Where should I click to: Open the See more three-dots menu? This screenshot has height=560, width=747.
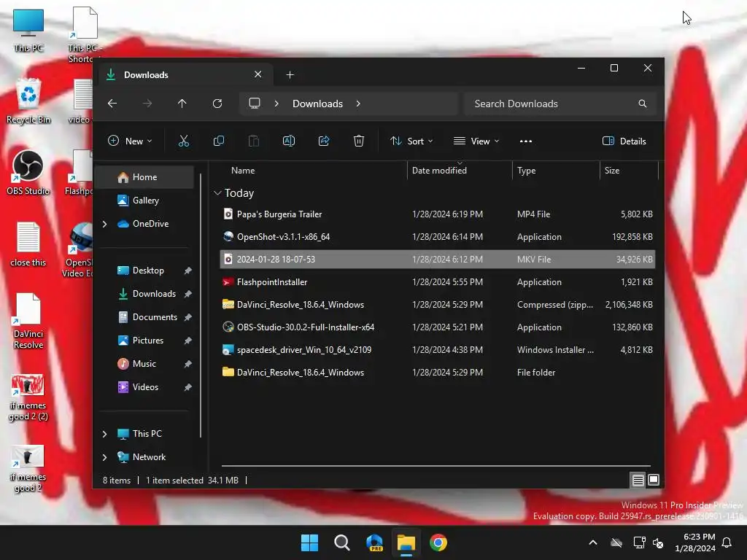coord(526,141)
